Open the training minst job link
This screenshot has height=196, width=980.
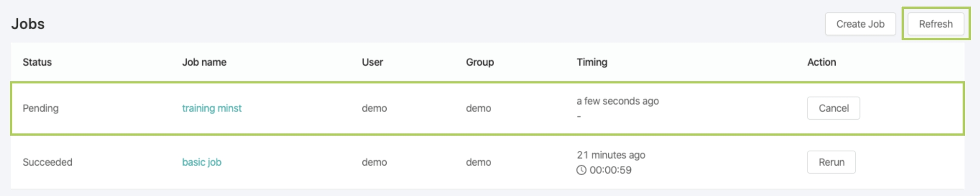[212, 108]
